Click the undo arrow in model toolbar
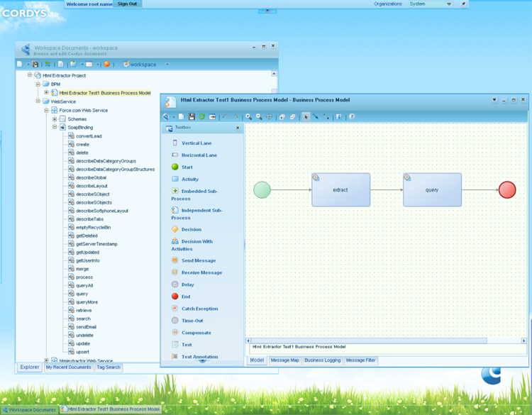The image size is (532, 415). 226,116
